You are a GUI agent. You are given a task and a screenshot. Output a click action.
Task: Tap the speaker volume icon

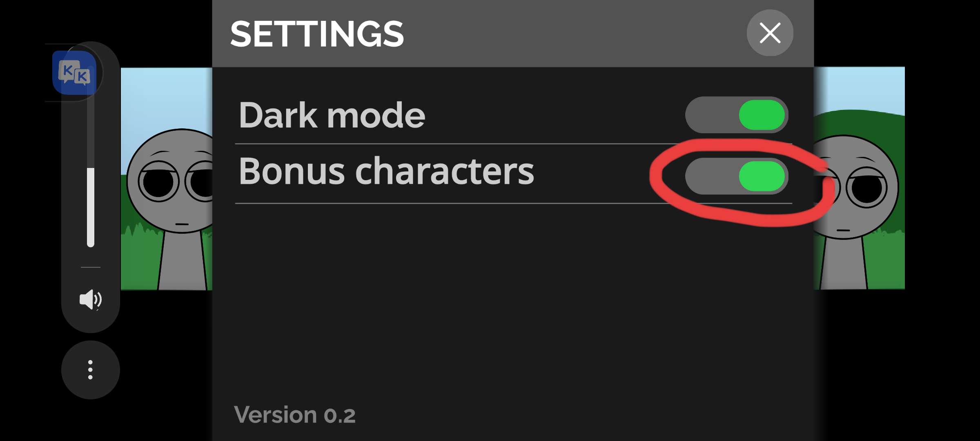point(90,300)
